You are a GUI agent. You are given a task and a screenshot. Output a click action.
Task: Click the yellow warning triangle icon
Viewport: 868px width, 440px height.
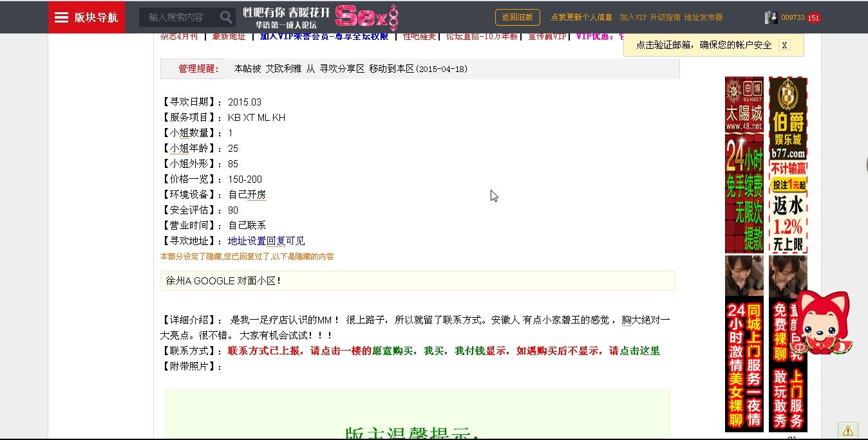click(847, 430)
